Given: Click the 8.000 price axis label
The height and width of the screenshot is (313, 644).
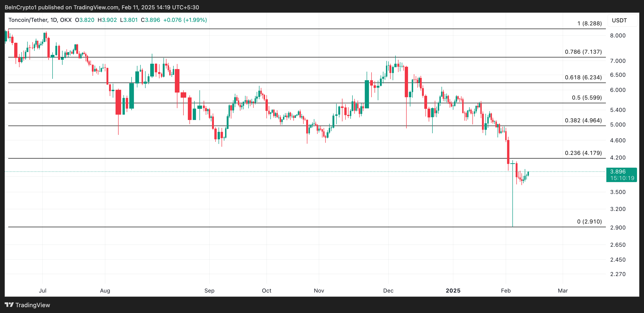Looking at the screenshot, I should point(617,36).
